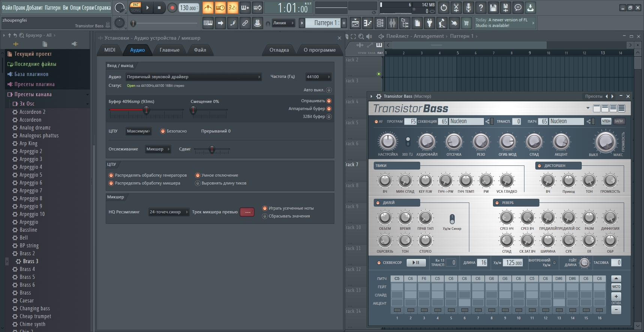Click the microphone one-click recording icon
The image size is (644, 332).
pos(469,7)
